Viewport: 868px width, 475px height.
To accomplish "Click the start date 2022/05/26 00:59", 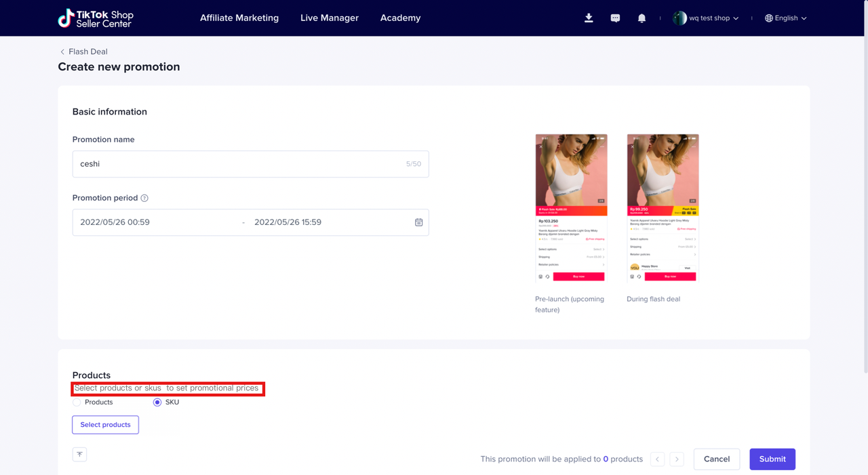I will (x=115, y=222).
